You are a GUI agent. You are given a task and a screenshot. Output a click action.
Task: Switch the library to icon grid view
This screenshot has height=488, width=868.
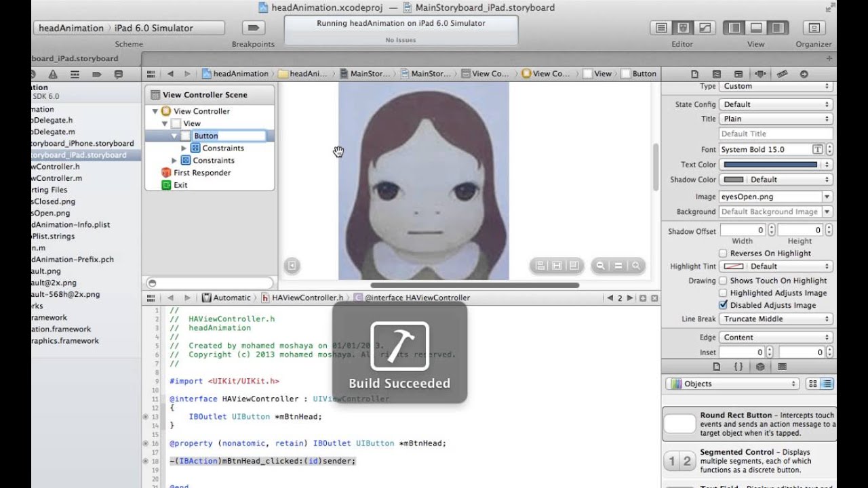813,384
